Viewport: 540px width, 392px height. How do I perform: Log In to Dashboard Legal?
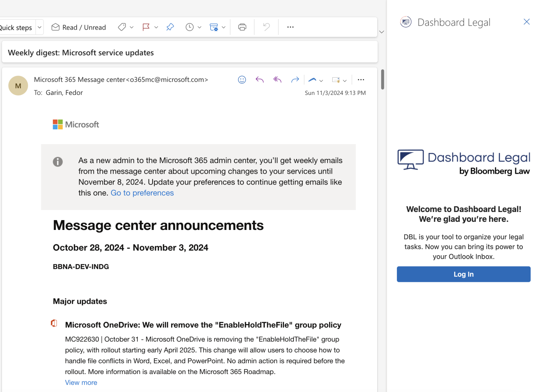463,274
